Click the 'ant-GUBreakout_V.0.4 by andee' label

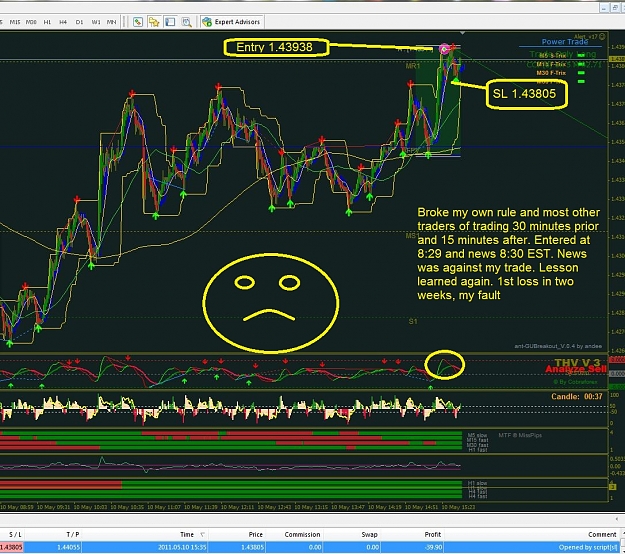point(558,346)
